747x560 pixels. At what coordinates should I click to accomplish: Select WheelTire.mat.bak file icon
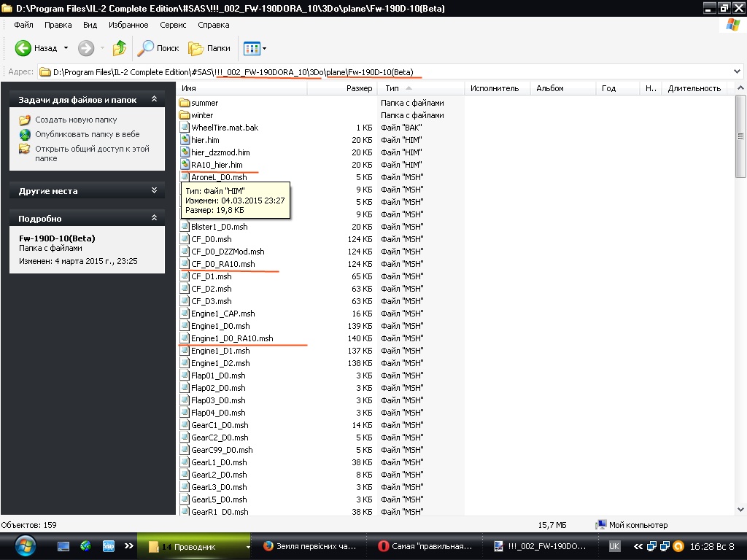[185, 128]
